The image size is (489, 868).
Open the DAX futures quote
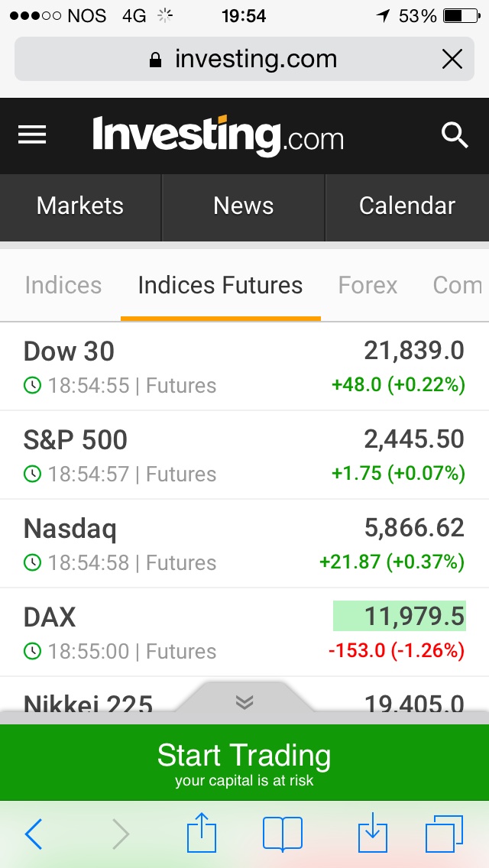click(244, 633)
